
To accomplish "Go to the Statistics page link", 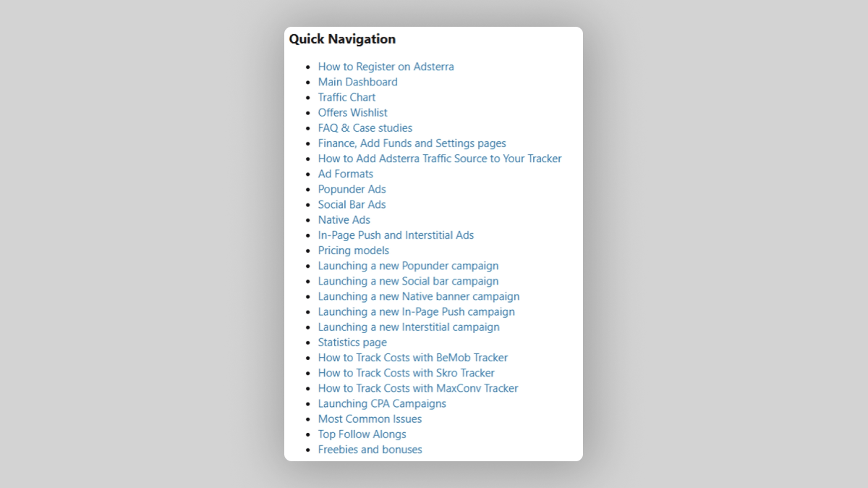I will pyautogui.click(x=352, y=342).
